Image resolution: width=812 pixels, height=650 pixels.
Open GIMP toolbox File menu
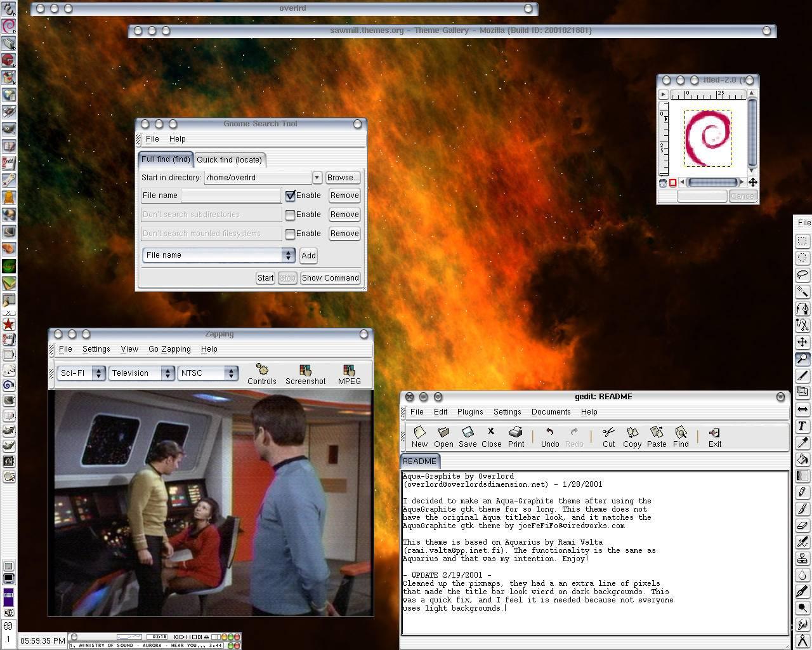(804, 223)
